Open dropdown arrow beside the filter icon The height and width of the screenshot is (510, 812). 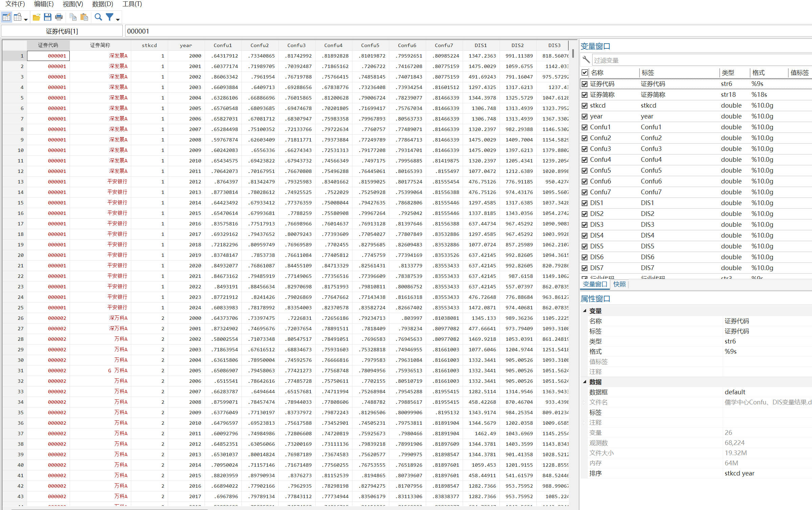[118, 20]
